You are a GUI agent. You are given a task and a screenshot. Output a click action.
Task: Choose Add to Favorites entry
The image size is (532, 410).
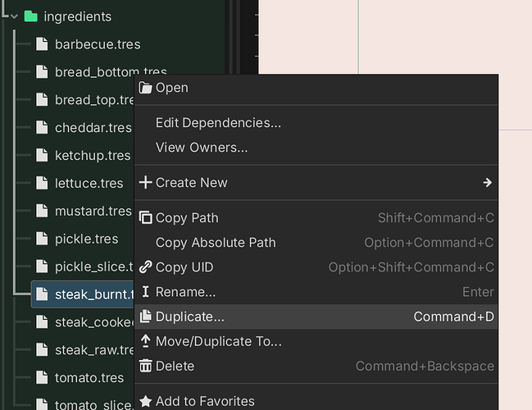(x=316, y=401)
